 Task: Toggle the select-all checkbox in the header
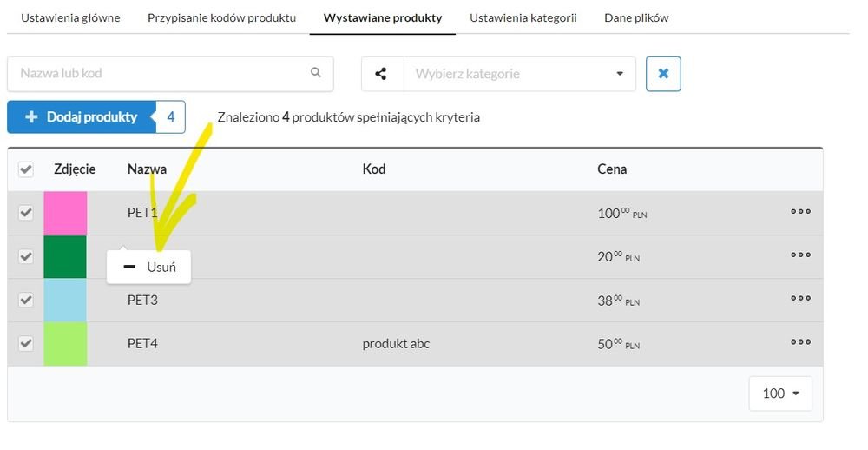coord(25,169)
